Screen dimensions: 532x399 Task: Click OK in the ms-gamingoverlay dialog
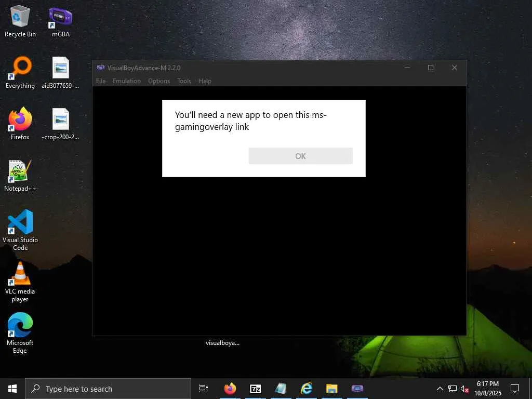(x=301, y=156)
